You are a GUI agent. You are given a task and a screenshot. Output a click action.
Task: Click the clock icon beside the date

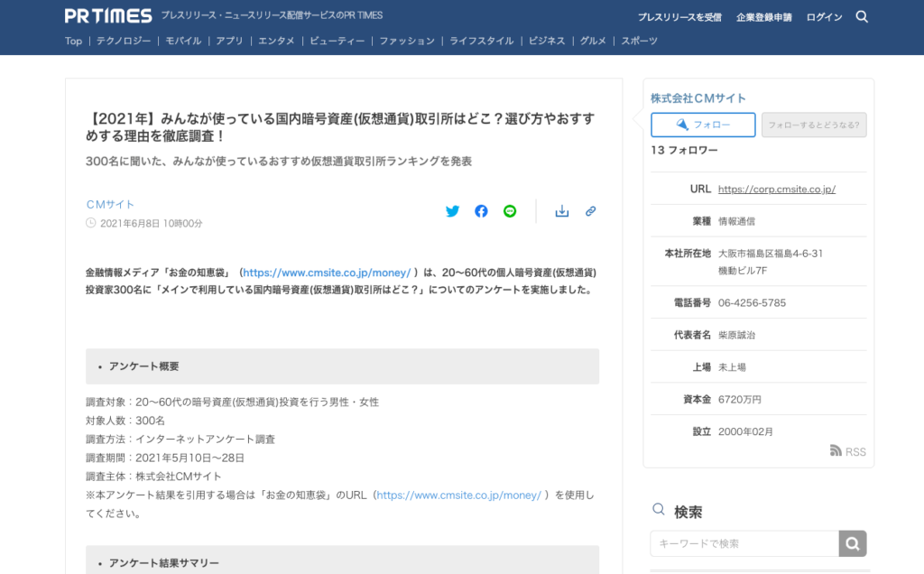click(x=91, y=223)
